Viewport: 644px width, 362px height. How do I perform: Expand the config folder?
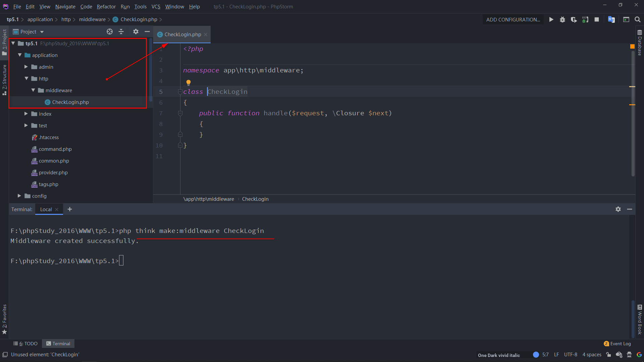tap(19, 196)
